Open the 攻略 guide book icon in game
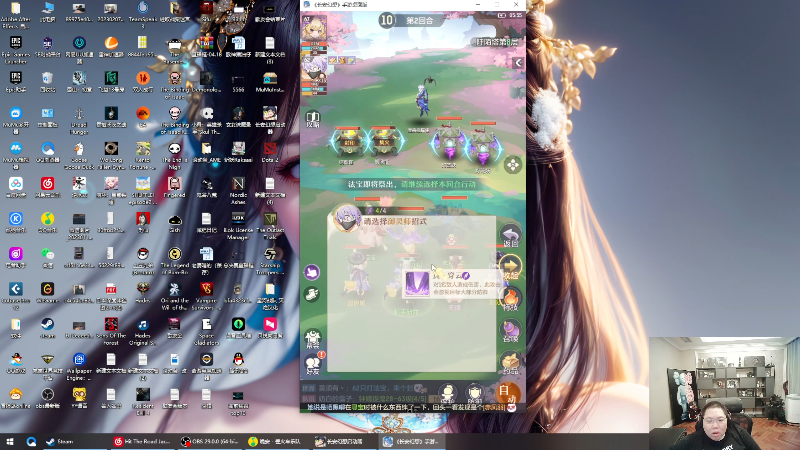 click(x=313, y=119)
